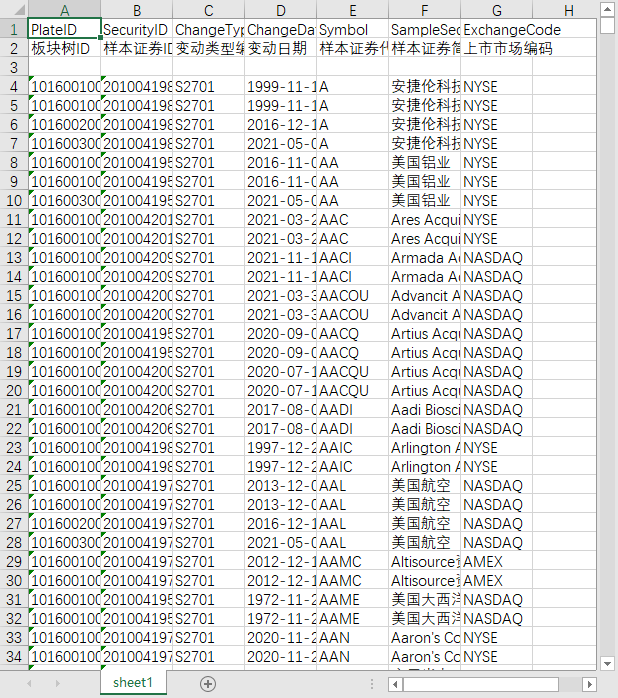Click previous sheet navigation arrow

(x=29, y=683)
